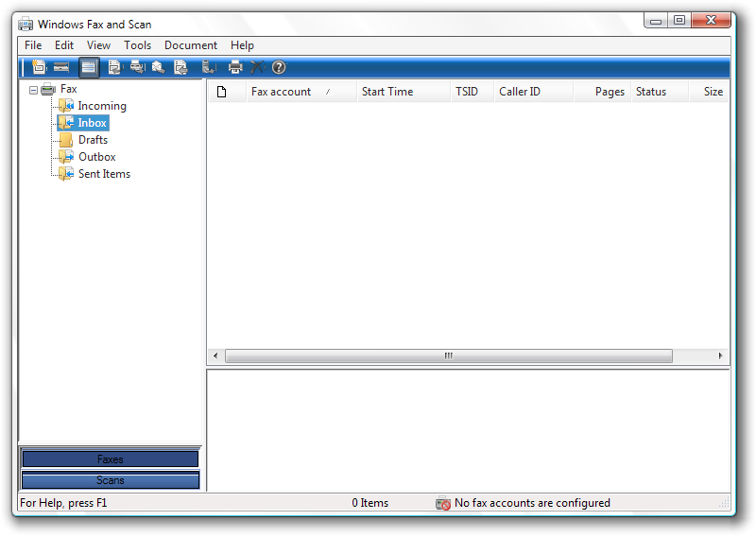The height and width of the screenshot is (537, 756).
Task: Select the Outbox folder in tree
Action: click(96, 157)
